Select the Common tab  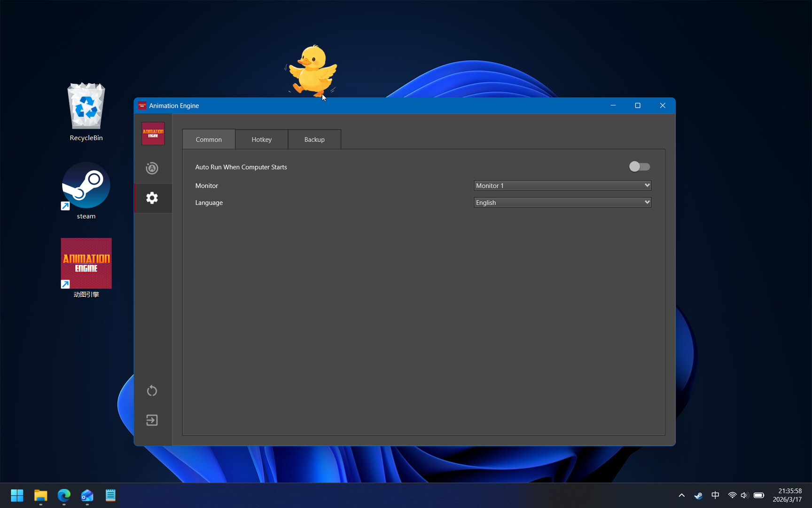(208, 139)
